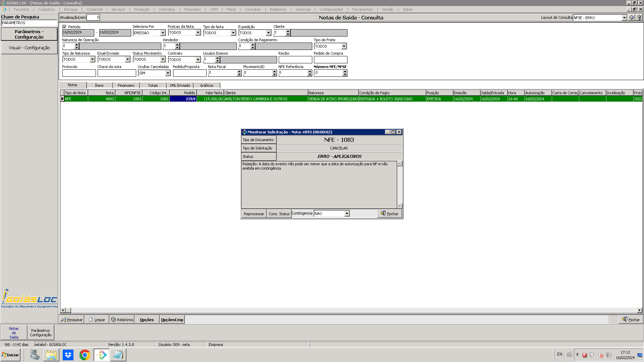
Task: Open the Posicao da Nota dropdown
Action: [x=198, y=33]
